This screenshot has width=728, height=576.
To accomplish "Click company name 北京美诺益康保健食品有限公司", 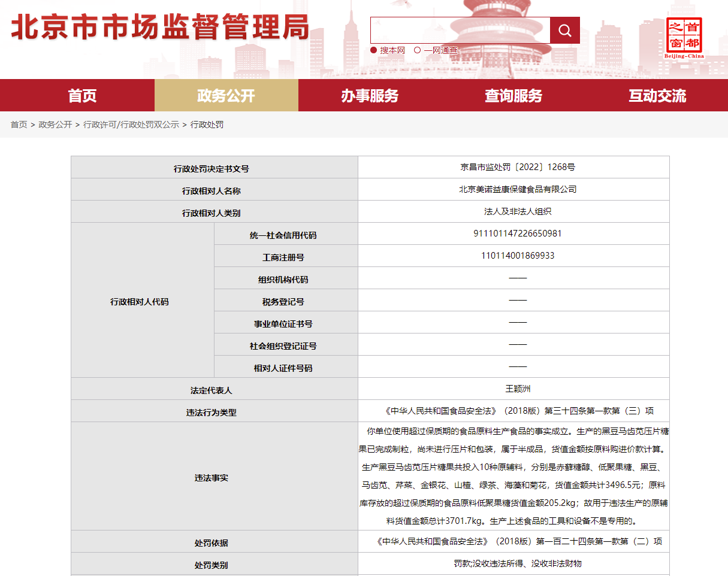I will (517, 189).
